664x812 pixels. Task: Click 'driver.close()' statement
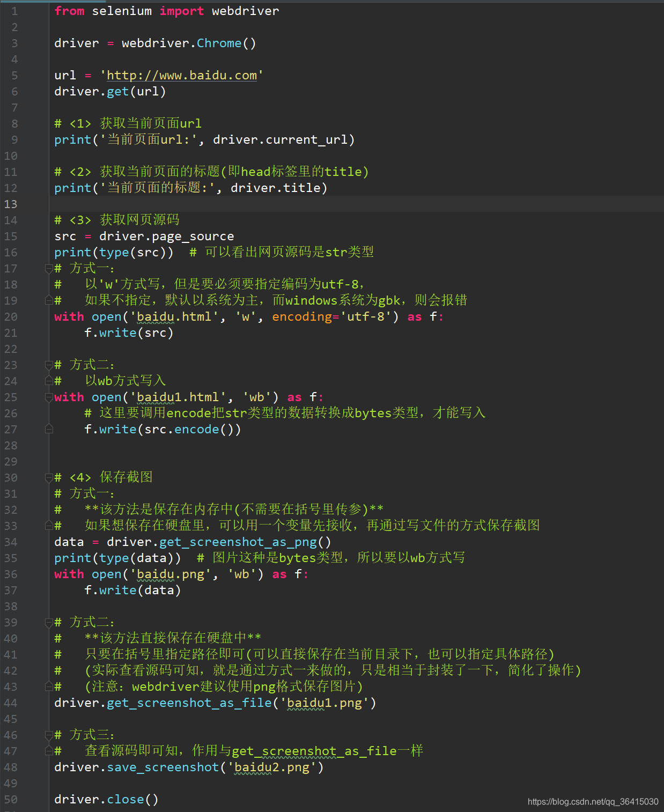point(106,799)
